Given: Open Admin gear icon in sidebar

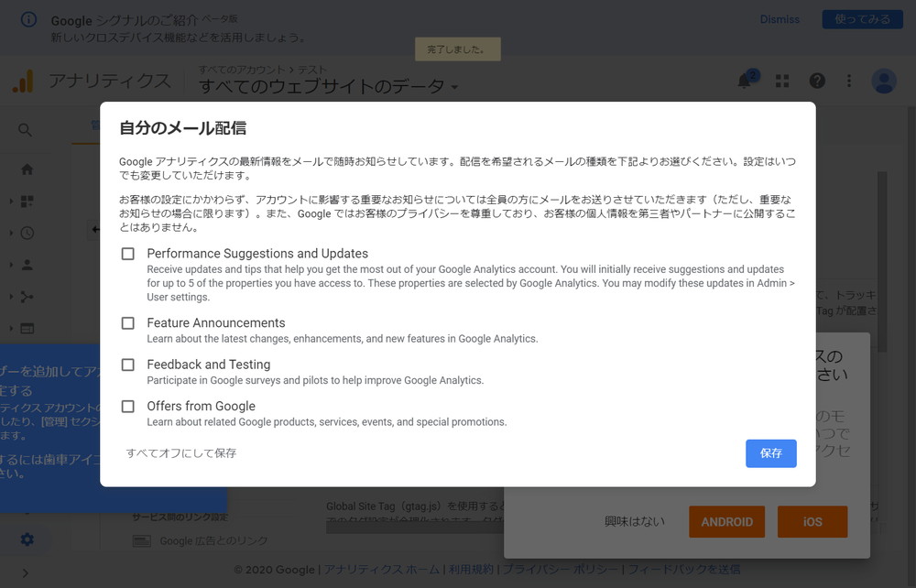Looking at the screenshot, I should (27, 539).
